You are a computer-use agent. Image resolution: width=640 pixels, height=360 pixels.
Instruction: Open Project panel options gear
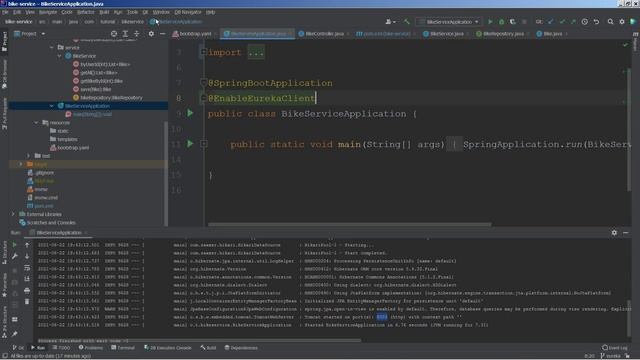pyautogui.click(x=151, y=34)
